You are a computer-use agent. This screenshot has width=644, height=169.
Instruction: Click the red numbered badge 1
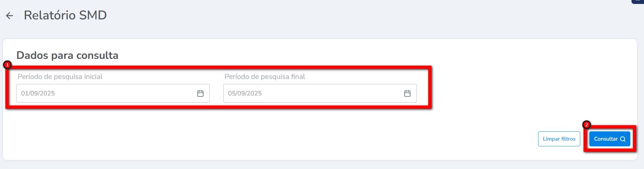tap(7, 65)
